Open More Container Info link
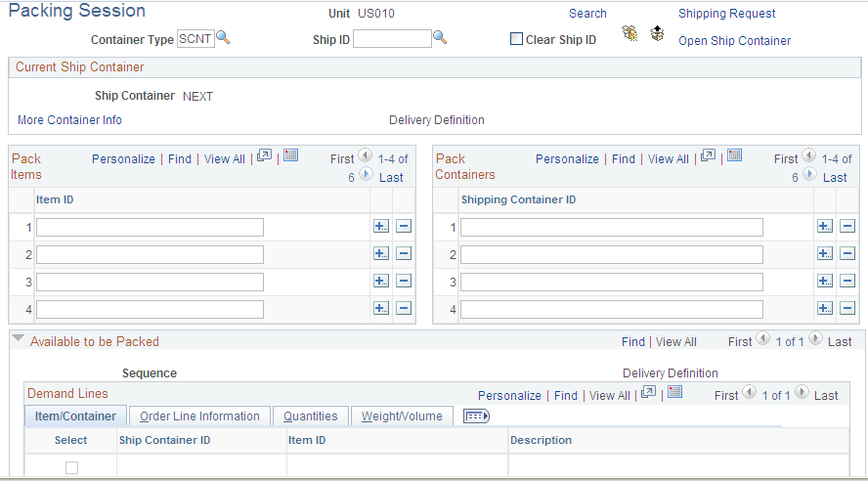Viewport: 868px width, 481px height. pyautogui.click(x=69, y=120)
